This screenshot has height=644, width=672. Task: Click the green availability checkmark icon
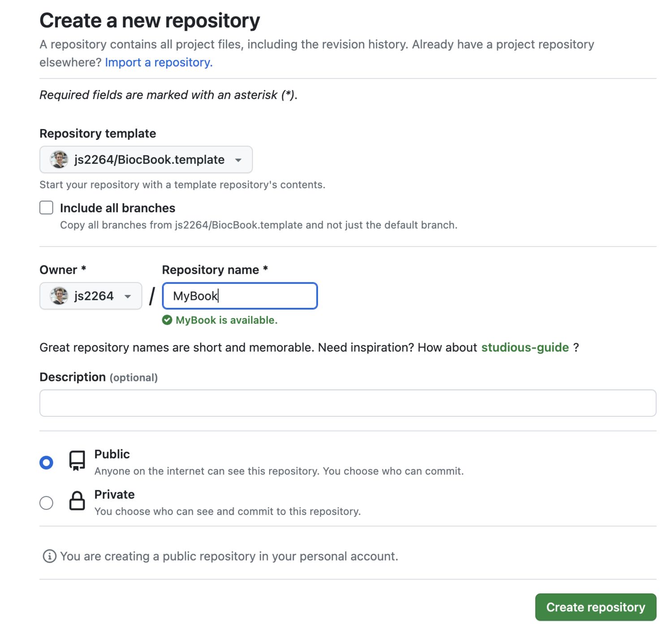click(167, 320)
